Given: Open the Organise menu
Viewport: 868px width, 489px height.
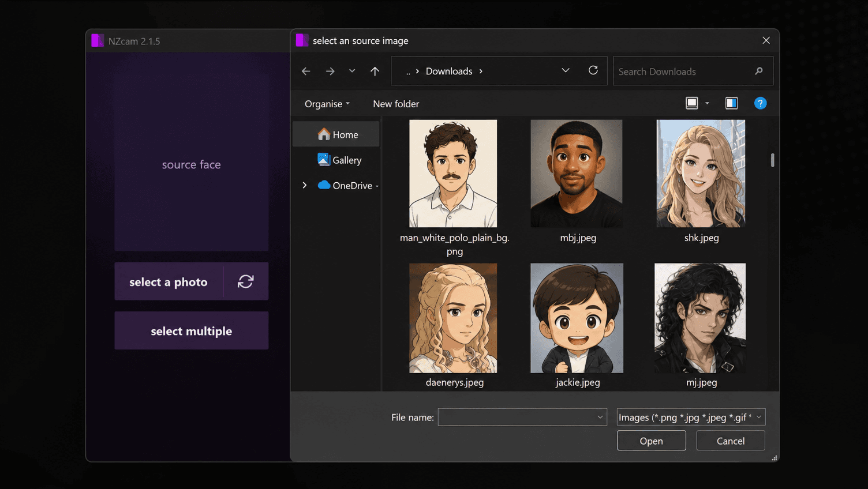Looking at the screenshot, I should click(327, 104).
